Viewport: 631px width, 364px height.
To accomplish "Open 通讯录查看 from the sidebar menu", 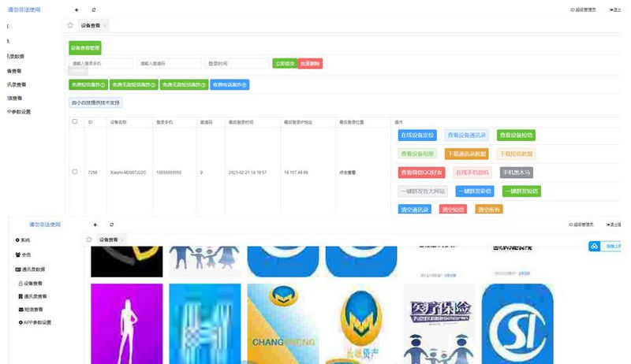I will pyautogui.click(x=36, y=295).
